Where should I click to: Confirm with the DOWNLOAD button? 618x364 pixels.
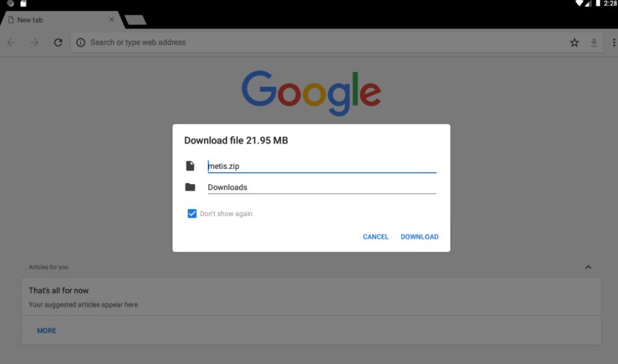click(419, 237)
